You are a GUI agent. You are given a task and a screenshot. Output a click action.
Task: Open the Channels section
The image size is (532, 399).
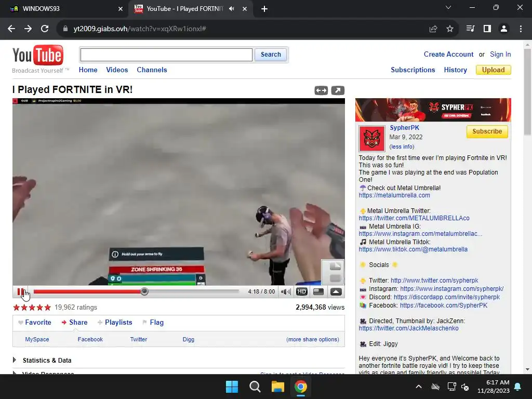click(x=152, y=70)
